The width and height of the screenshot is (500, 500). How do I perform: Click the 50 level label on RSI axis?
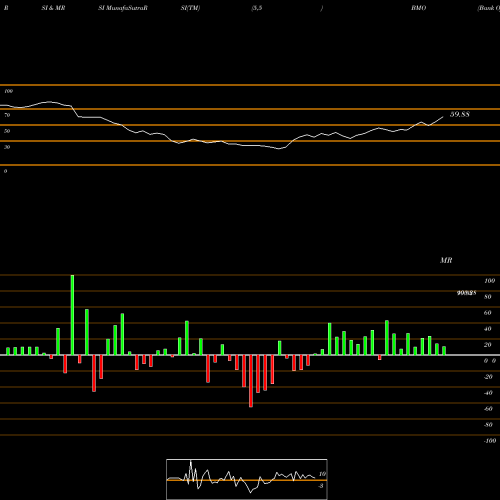point(7,131)
